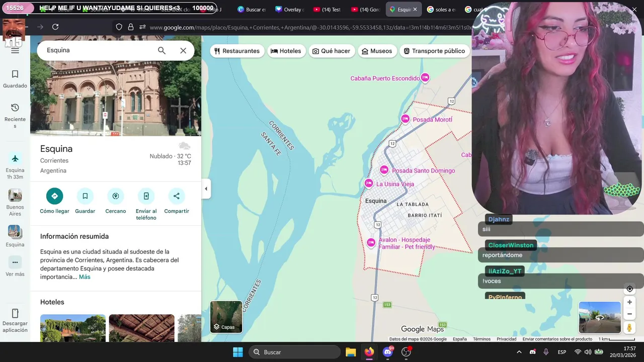644x362 pixels.
Task: Filter map by Hoteles
Action: click(286, 51)
